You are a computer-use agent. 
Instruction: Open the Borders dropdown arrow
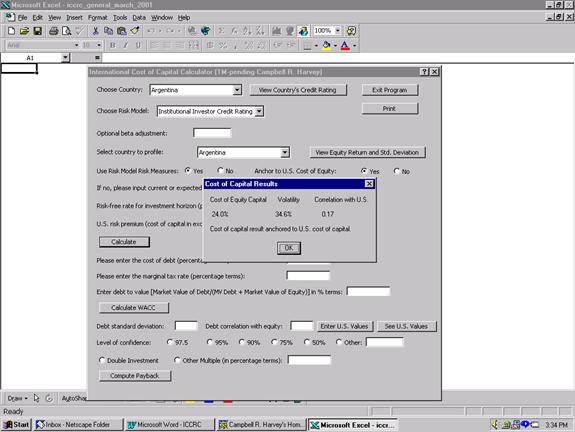click(x=316, y=46)
